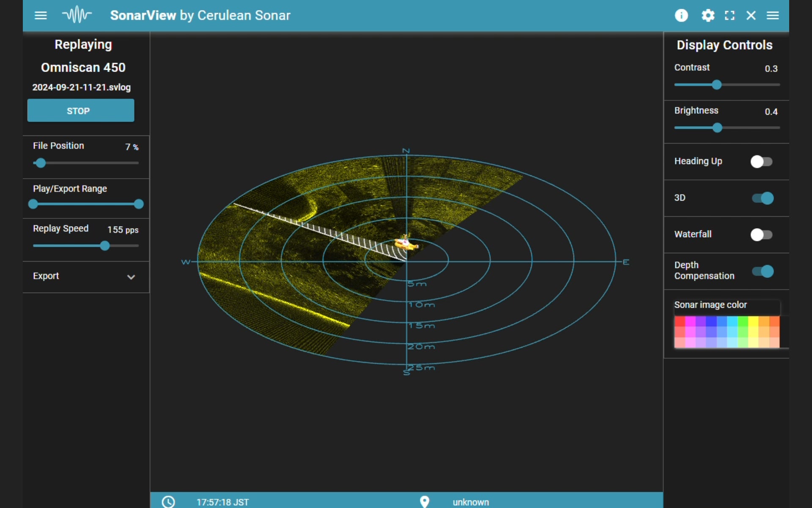Image resolution: width=812 pixels, height=508 pixels.
Task: Click the location pin icon
Action: [x=424, y=502]
